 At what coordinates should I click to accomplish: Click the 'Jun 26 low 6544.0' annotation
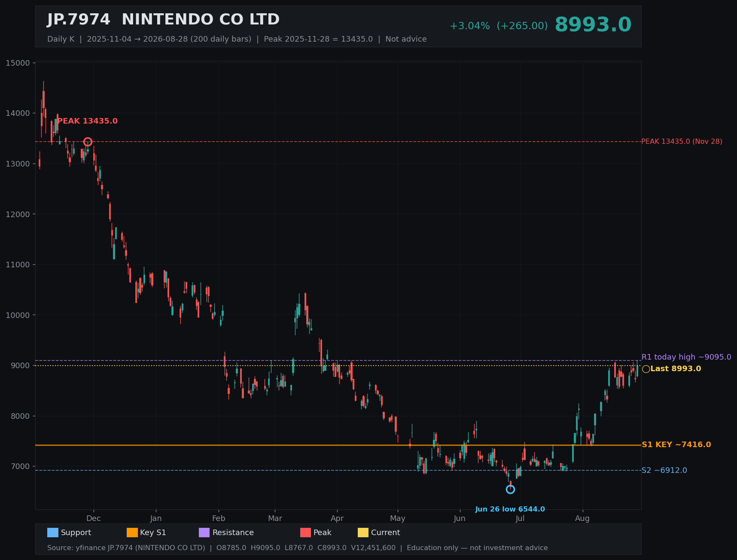pyautogui.click(x=510, y=509)
